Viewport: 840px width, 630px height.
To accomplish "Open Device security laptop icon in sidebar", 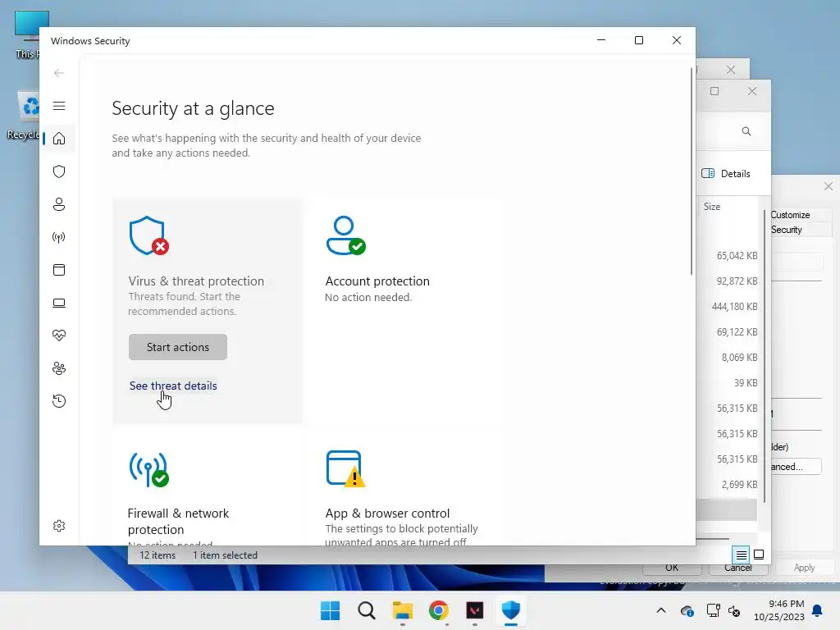I will pyautogui.click(x=59, y=303).
